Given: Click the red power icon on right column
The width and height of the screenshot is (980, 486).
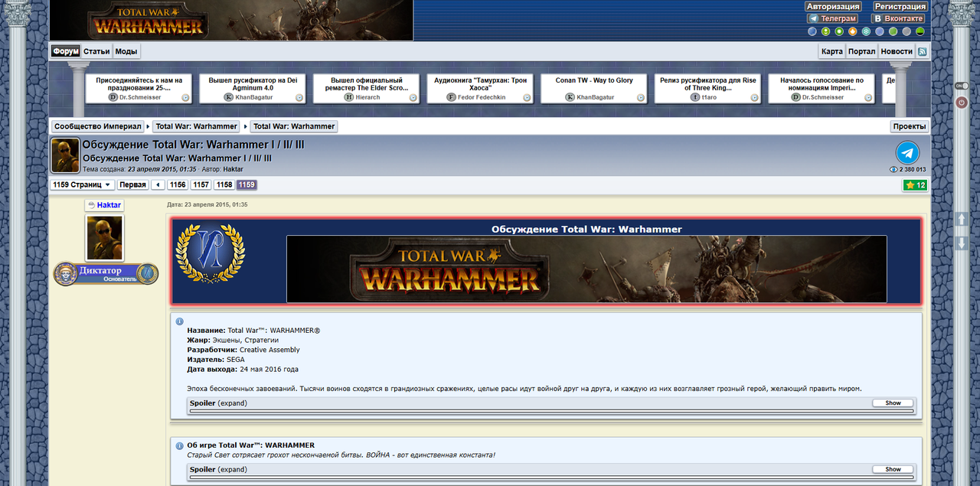Looking at the screenshot, I should [962, 103].
